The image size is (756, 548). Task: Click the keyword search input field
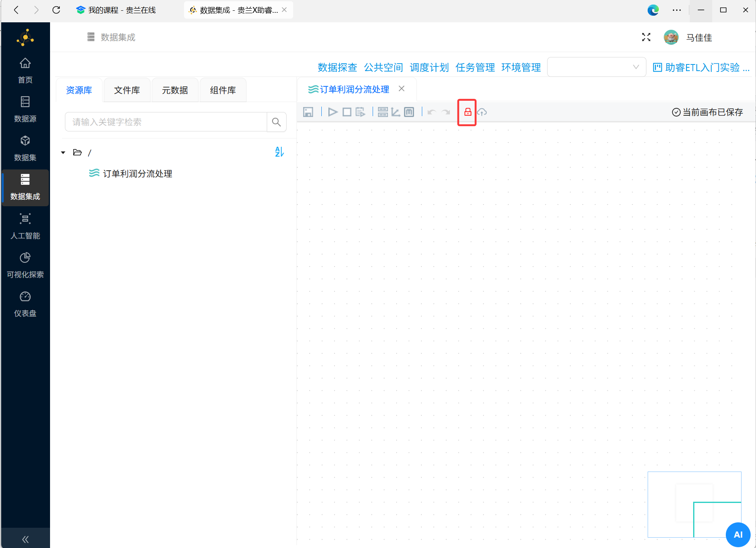pos(166,122)
